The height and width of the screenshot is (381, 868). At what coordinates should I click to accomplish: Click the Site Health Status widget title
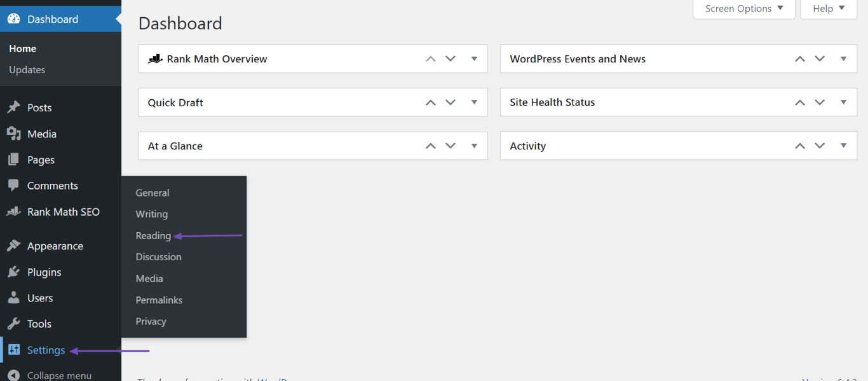(x=552, y=102)
